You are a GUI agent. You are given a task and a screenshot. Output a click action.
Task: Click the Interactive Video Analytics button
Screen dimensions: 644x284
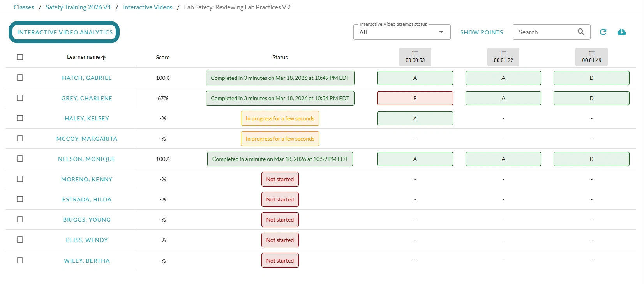tap(64, 32)
